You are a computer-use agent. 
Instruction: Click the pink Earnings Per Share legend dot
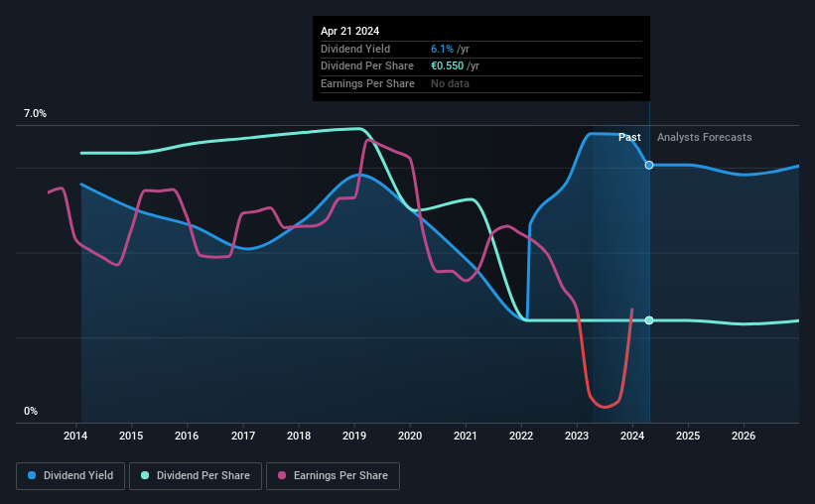[282, 475]
